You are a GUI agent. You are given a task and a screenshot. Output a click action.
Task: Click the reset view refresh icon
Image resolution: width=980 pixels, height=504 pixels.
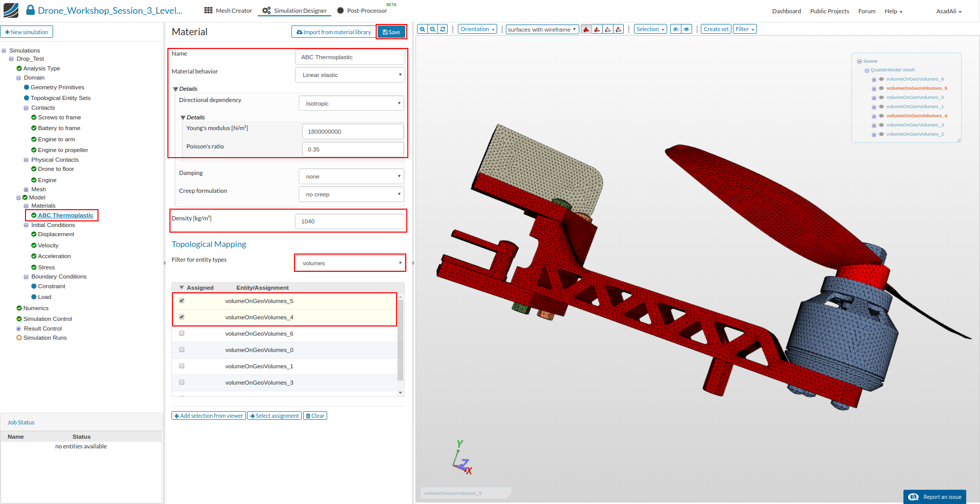[443, 29]
